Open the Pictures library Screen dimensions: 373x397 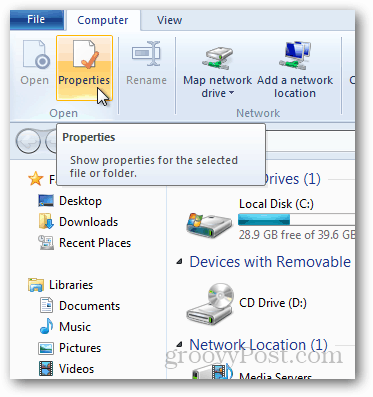click(80, 348)
